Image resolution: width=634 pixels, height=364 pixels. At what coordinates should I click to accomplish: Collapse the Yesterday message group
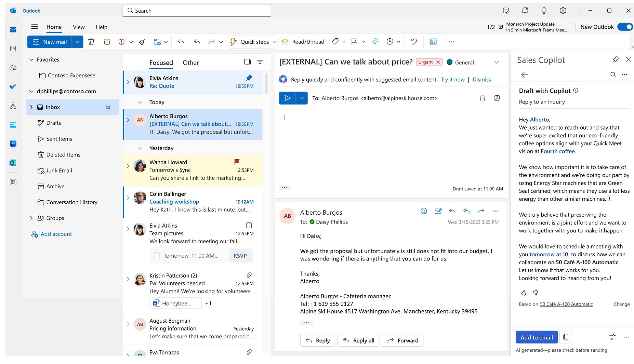click(140, 148)
